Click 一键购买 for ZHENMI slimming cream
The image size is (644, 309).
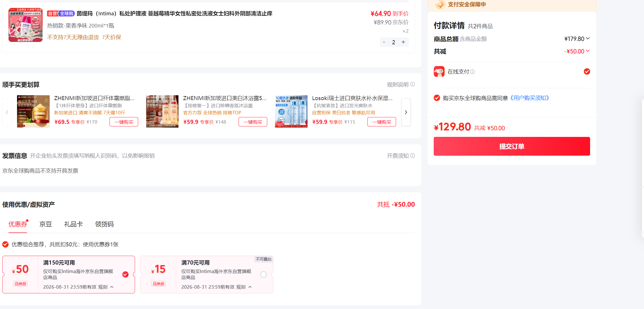coord(124,122)
